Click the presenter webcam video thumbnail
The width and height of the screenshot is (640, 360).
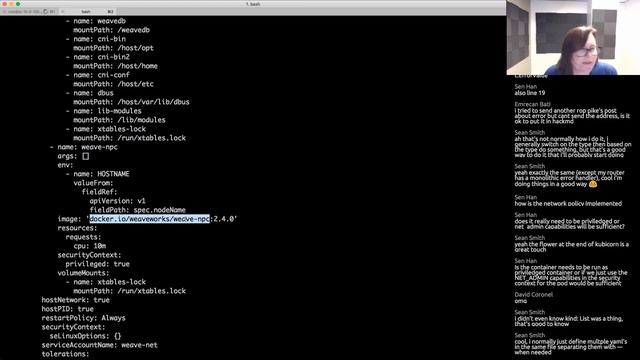coord(573,38)
